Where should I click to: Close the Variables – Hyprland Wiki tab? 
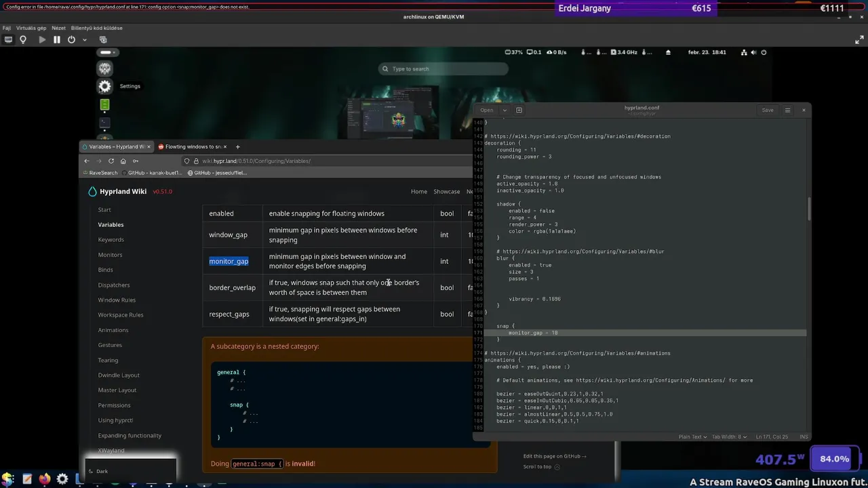[x=149, y=146]
